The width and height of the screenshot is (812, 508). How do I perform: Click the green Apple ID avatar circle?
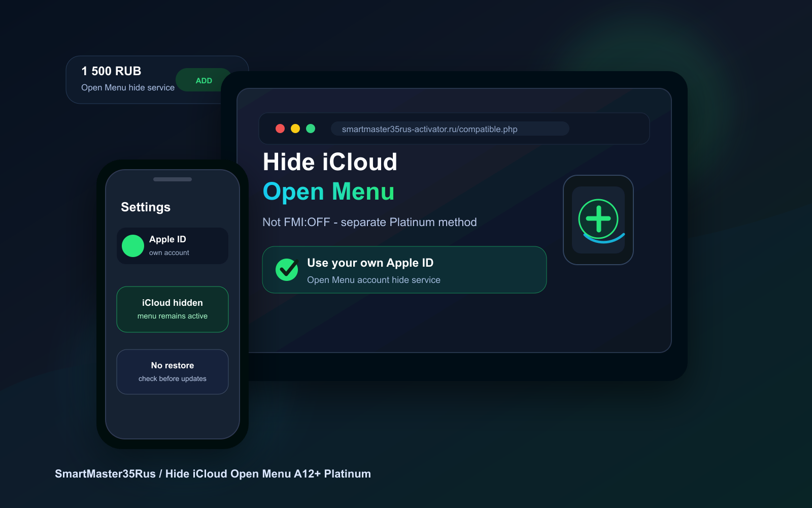click(133, 246)
